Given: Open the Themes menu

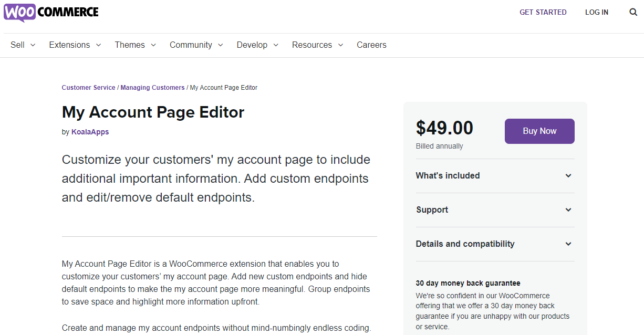Looking at the screenshot, I should click(136, 45).
